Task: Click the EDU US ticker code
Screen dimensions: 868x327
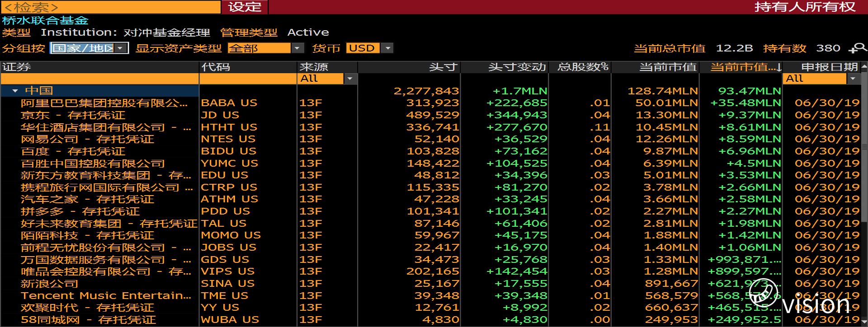Action: pos(225,175)
